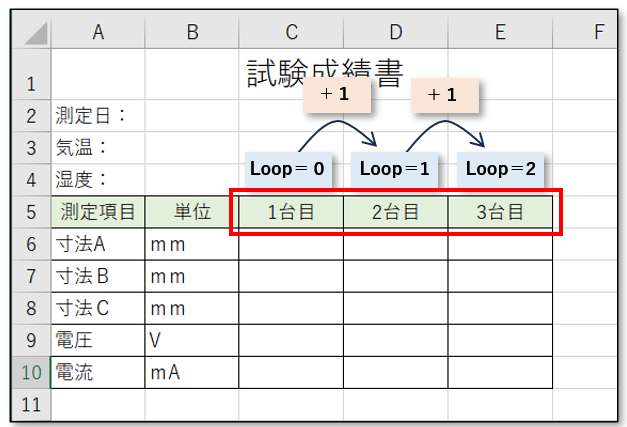Click the first +1 callout box
Screen dimensions: 627x427
(337, 95)
